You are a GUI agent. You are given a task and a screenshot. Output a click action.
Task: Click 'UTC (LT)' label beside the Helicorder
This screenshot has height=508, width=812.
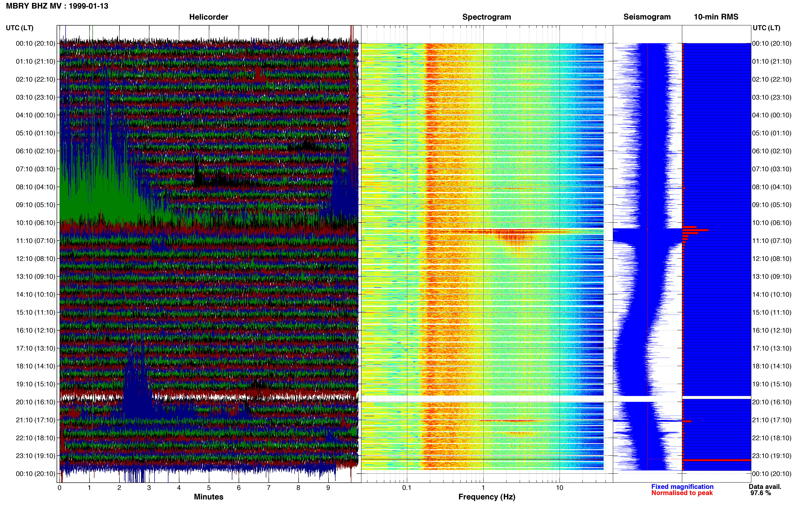[19, 28]
